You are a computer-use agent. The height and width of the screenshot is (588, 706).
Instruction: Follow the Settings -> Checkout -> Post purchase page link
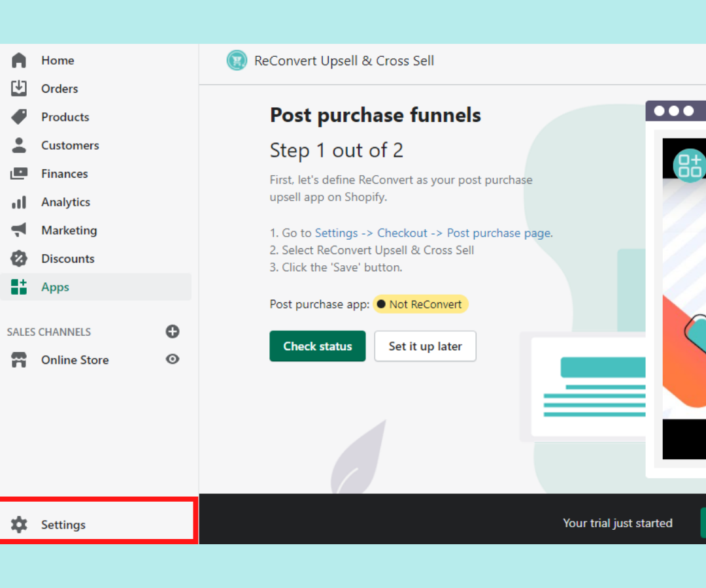coord(433,233)
